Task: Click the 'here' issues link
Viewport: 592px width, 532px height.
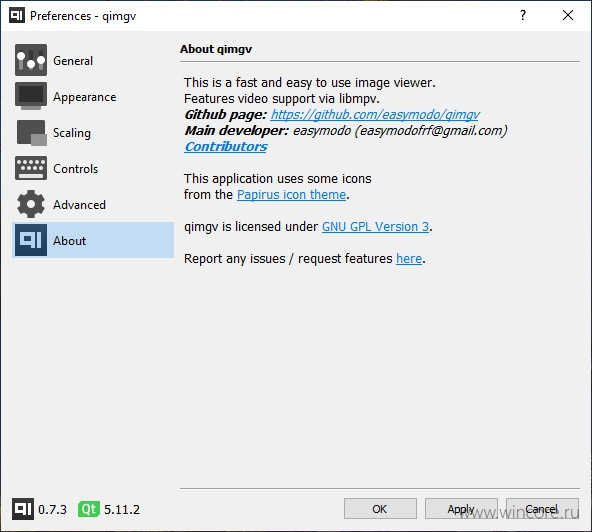Action: 409,259
